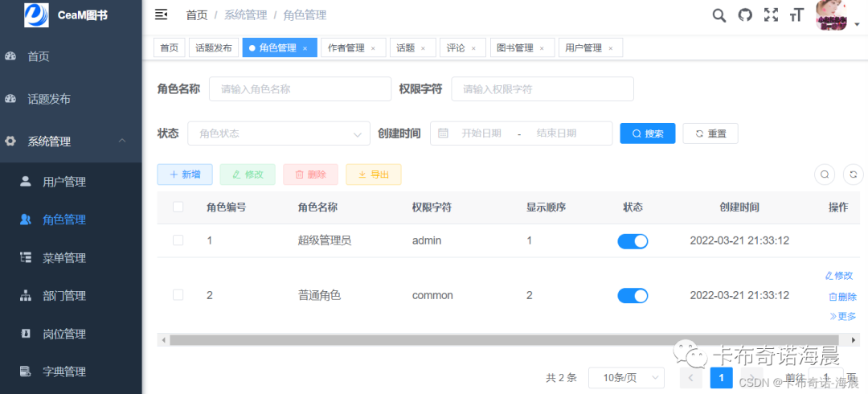Refresh the table with round refresh icon
Screen dimensions: 868x394
[853, 174]
